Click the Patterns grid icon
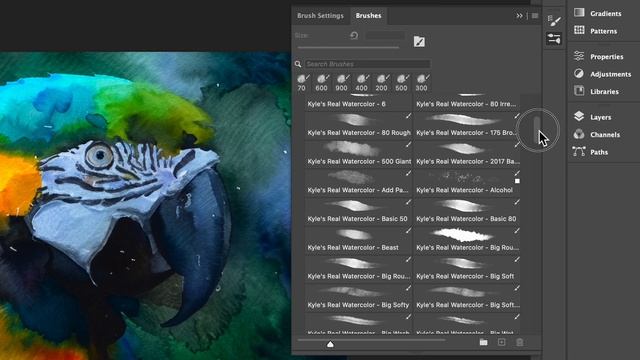This screenshot has width=640, height=360. coord(579,30)
